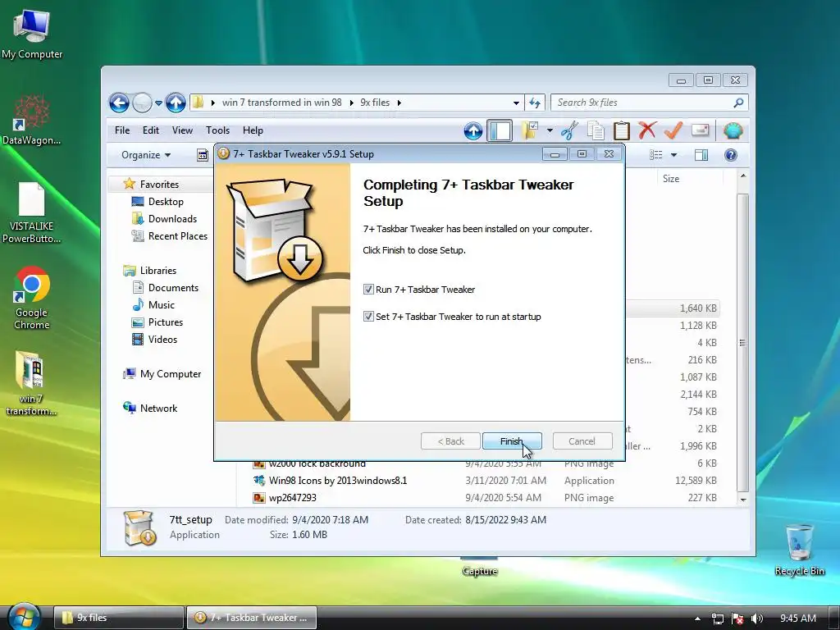Open the Tools menu
The width and height of the screenshot is (840, 630).
217,130
